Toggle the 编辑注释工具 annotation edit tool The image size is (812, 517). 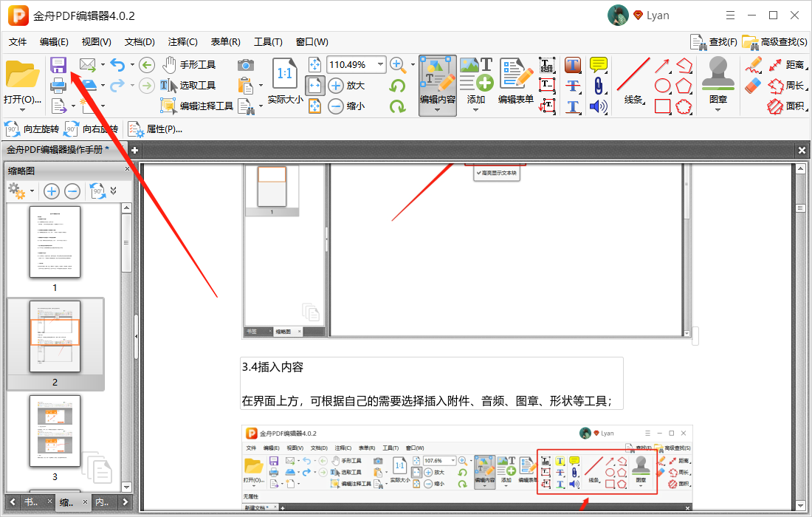[x=197, y=106]
